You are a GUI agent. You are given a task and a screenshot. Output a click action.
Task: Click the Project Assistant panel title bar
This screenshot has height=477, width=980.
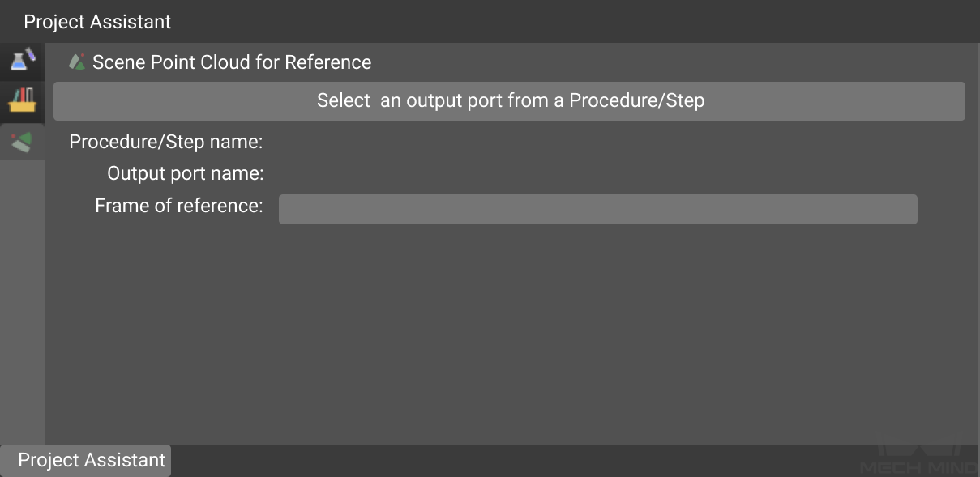pos(490,22)
